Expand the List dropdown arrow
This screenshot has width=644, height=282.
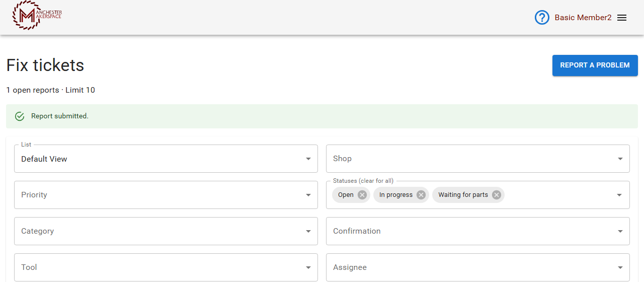(308, 159)
